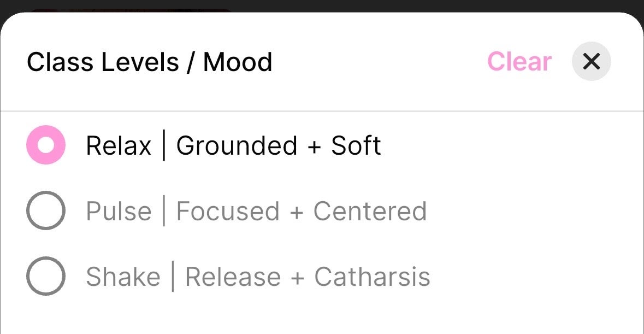Click the "Pulse" word label

(119, 212)
